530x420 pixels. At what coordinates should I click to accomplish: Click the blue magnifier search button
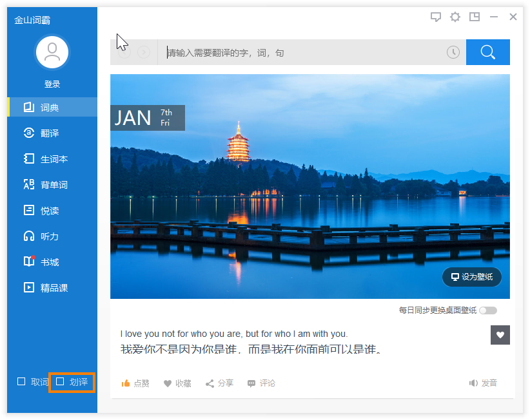(x=487, y=52)
